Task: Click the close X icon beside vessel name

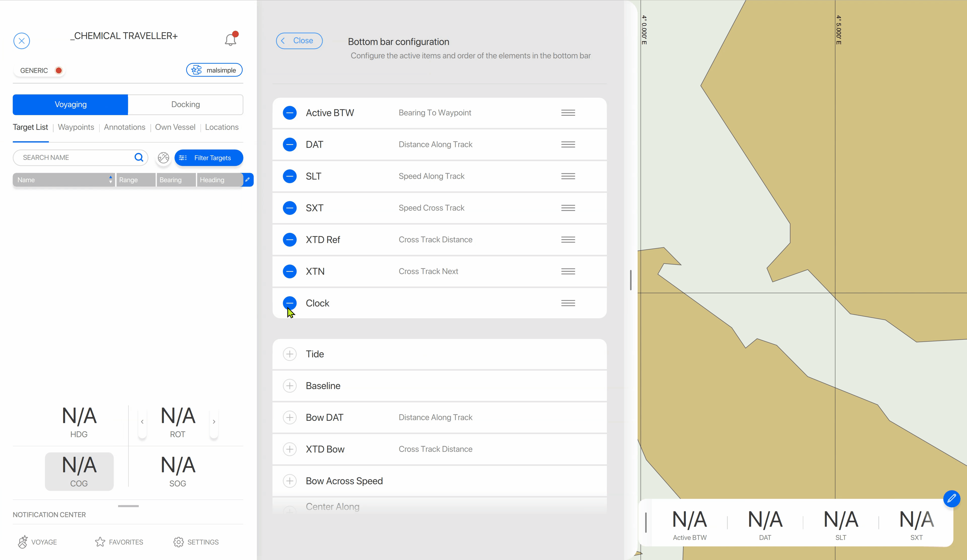Action: (21, 41)
